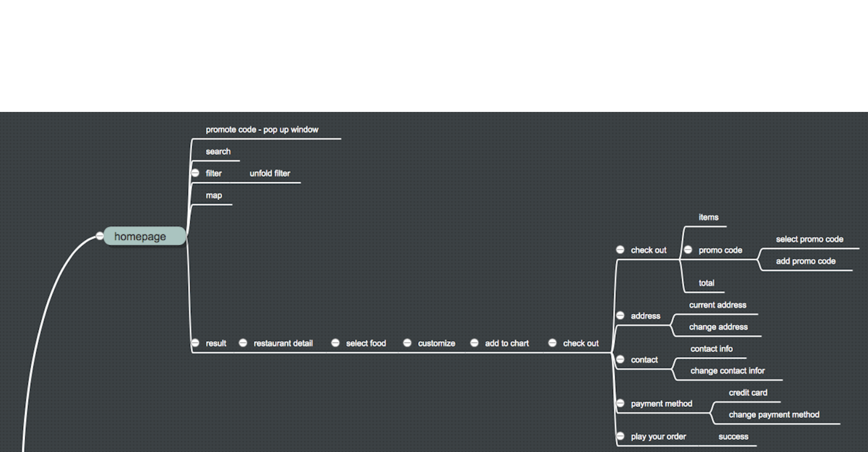Select the map node
This screenshot has height=452, width=868.
214,196
